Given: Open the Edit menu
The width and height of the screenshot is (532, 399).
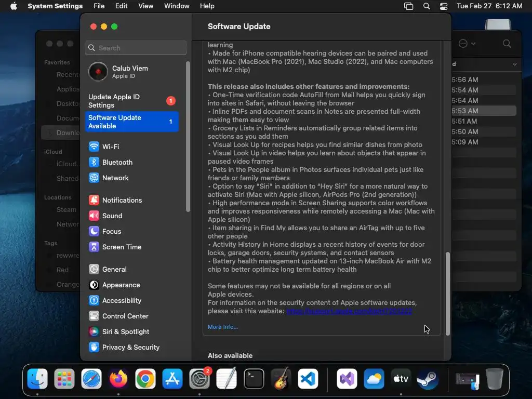Looking at the screenshot, I should 121,6.
